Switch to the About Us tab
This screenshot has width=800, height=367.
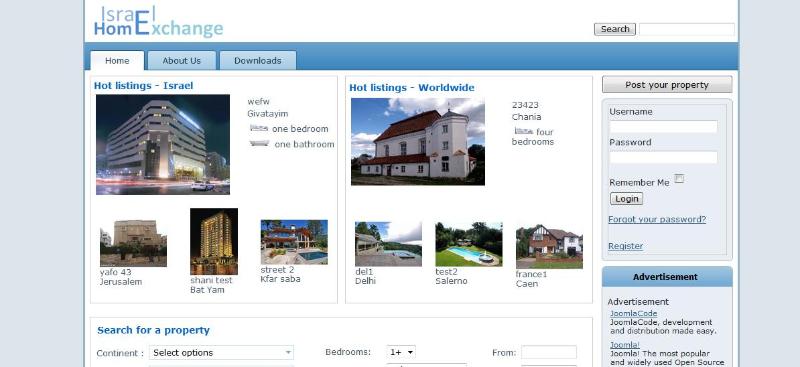click(182, 60)
